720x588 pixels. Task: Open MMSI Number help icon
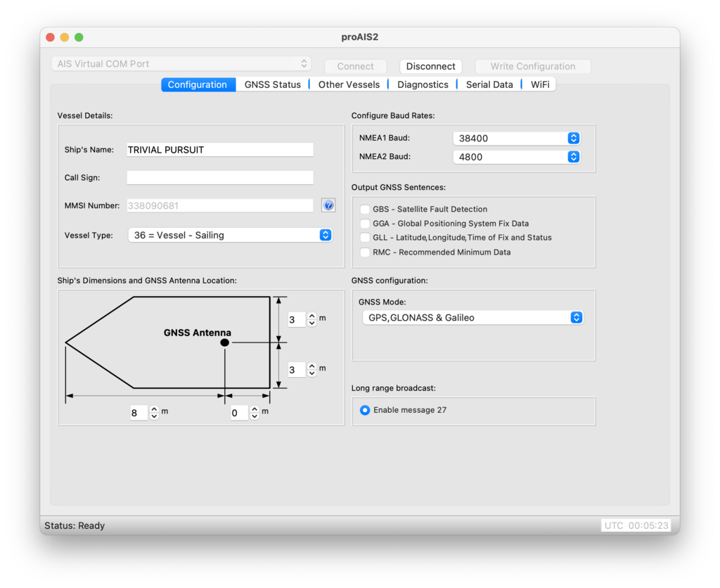(328, 205)
